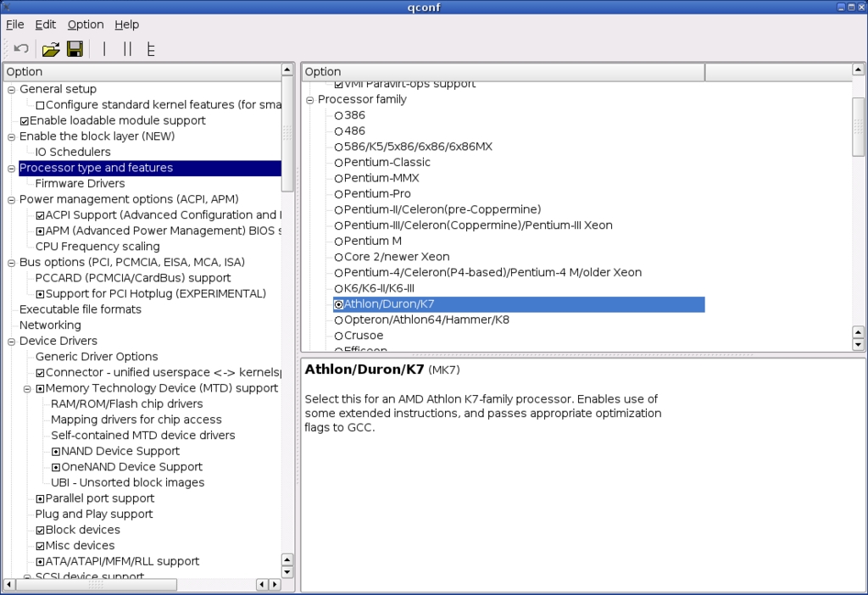Screen dimensions: 868x595
Task: Collapse the Device Drivers tree node
Action: click(12, 342)
